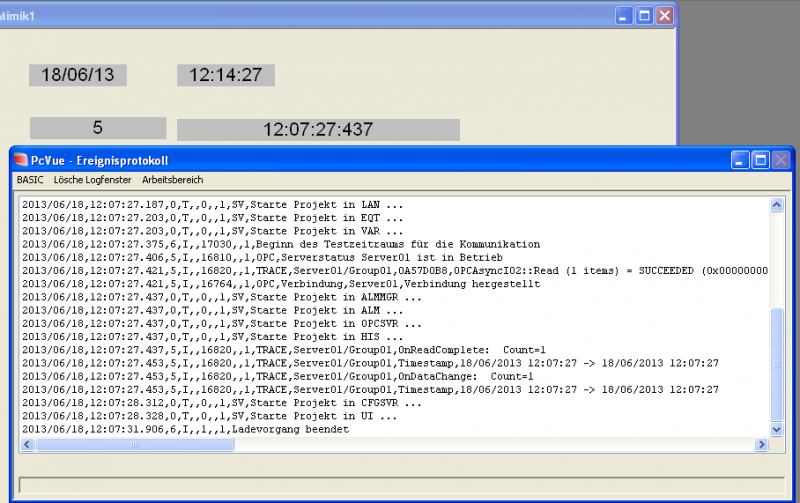The image size is (800, 503).
Task: Select log line 'Serverstatus Server01 ist in Betrieb'
Action: pos(262,258)
